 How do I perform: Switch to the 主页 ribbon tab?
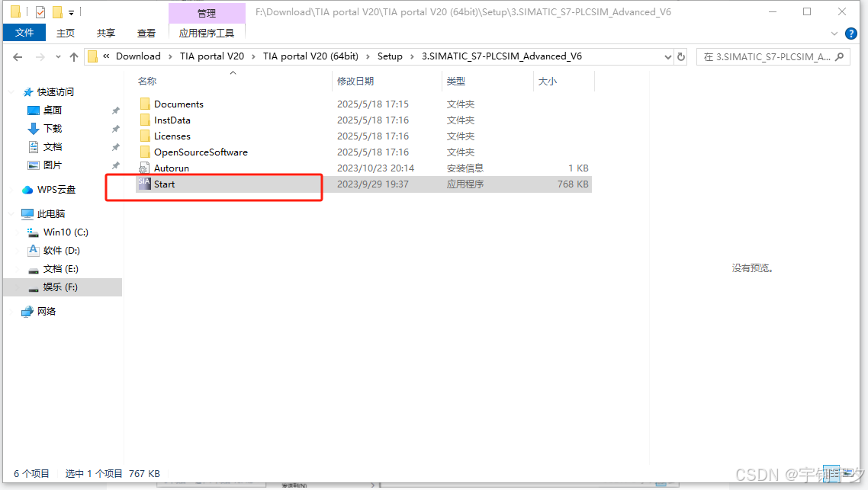click(x=66, y=34)
